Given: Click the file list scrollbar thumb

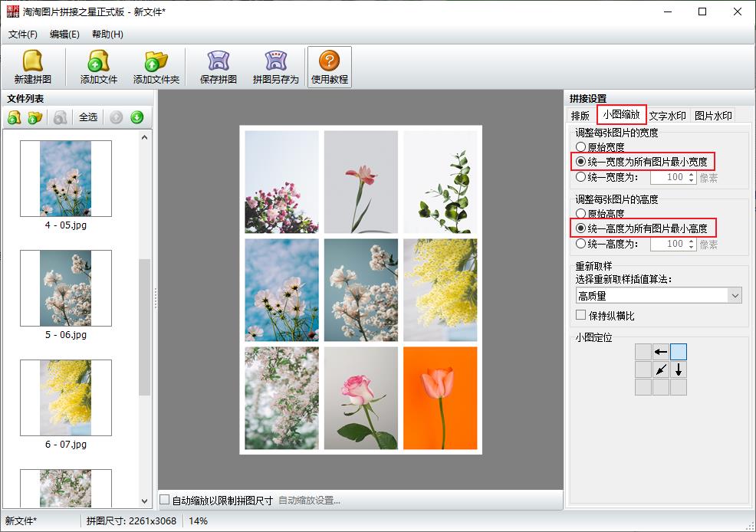Looking at the screenshot, I should pyautogui.click(x=145, y=327).
